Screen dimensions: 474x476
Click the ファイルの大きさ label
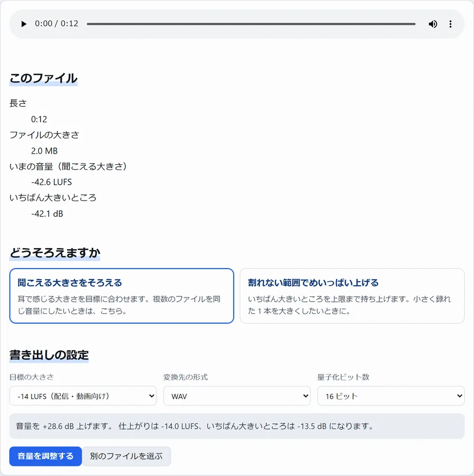pos(44,135)
